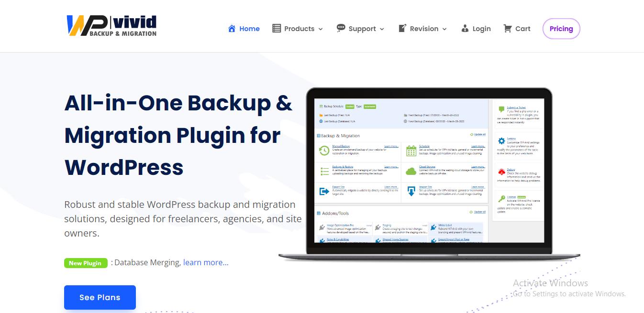Click the WPvivid Backup & Migration logo

[x=111, y=26]
